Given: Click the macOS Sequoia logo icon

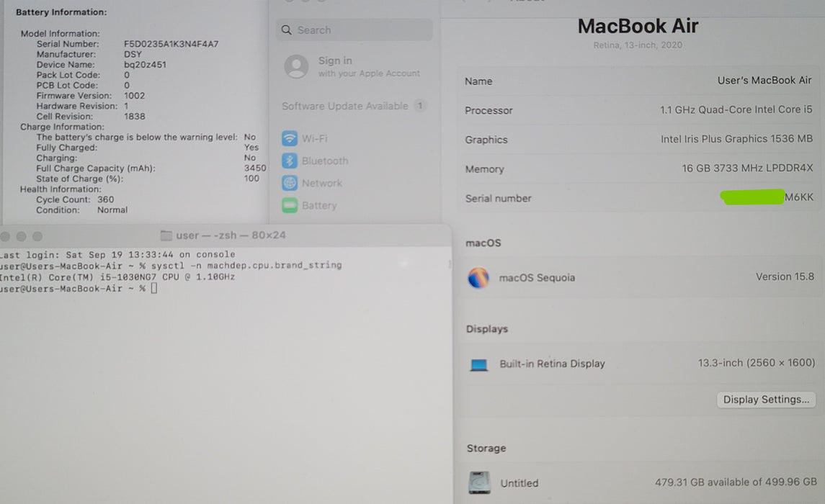Looking at the screenshot, I should click(478, 277).
